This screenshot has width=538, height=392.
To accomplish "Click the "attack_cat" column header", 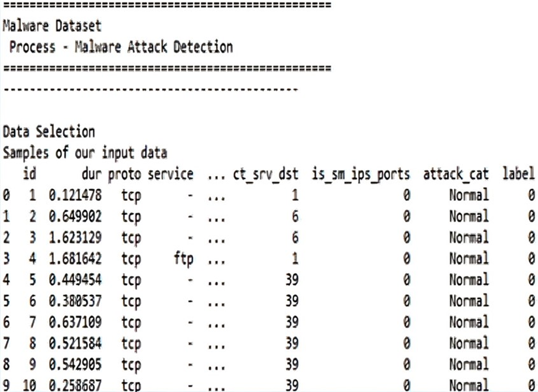I will click(456, 174).
